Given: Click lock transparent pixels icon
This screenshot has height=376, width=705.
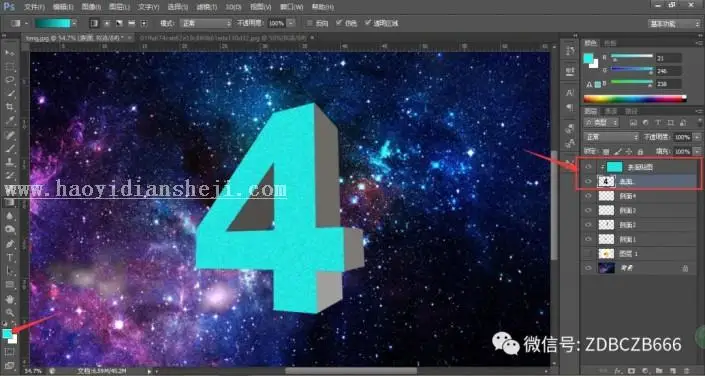Looking at the screenshot, I should [606, 152].
